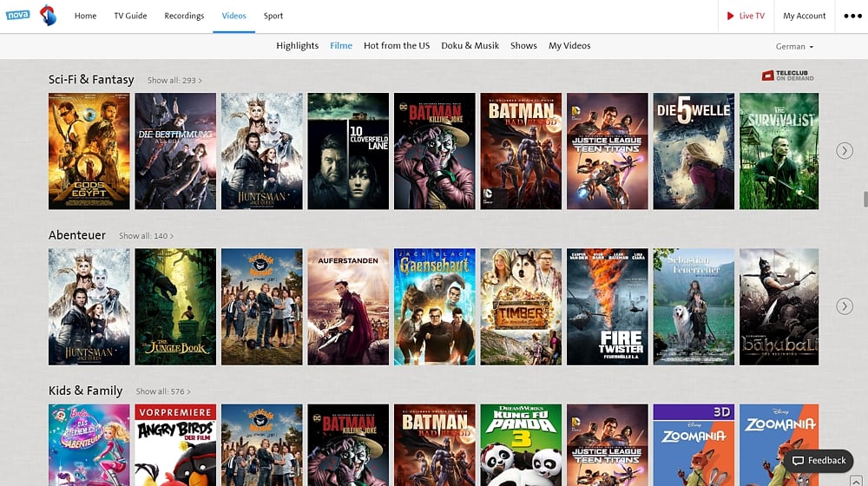
Task: Open the Feedback chat button
Action: (819, 461)
